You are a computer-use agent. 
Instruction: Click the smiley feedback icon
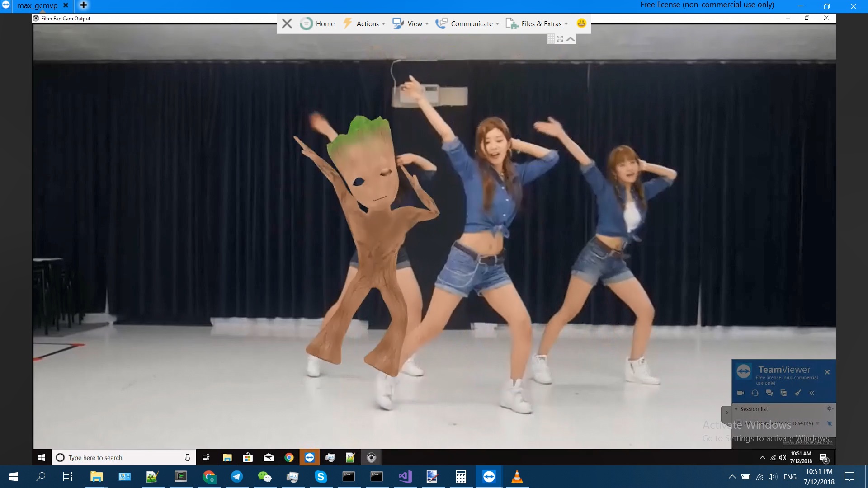[x=581, y=23]
